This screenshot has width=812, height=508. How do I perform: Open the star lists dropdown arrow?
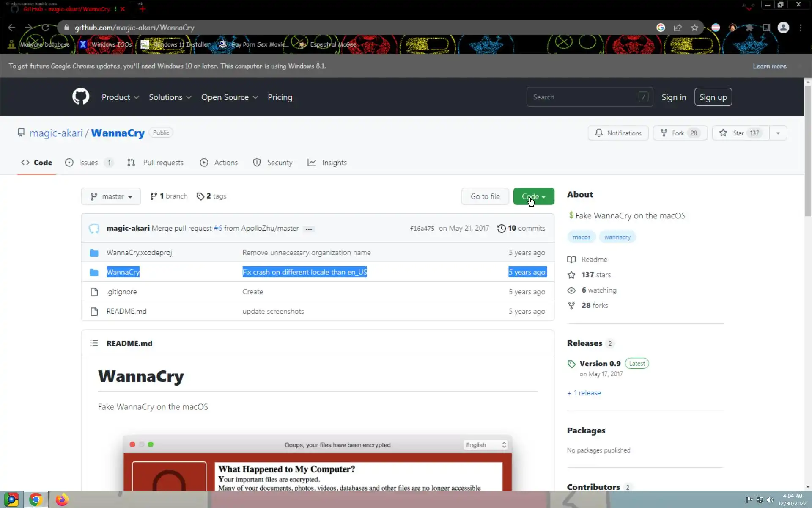(778, 133)
